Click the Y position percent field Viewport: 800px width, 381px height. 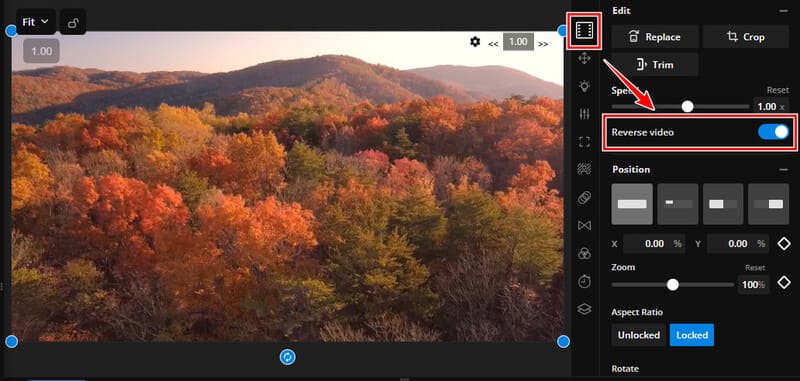[738, 244]
